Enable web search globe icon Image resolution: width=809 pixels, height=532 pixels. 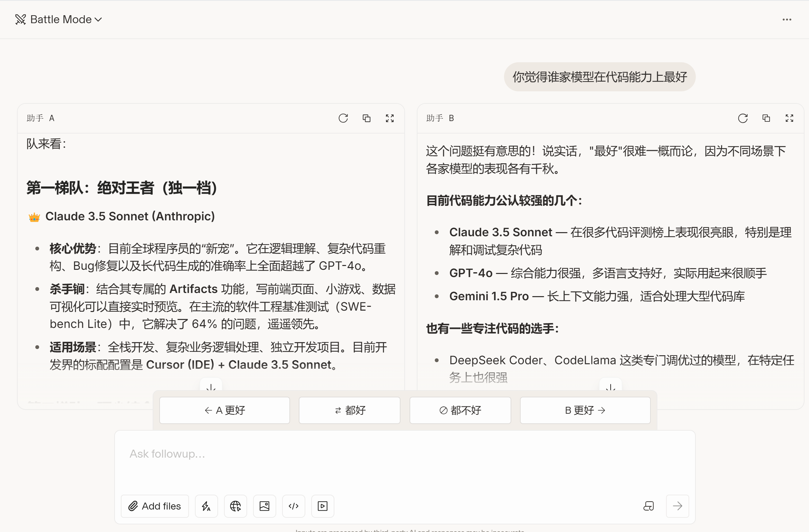[235, 506]
